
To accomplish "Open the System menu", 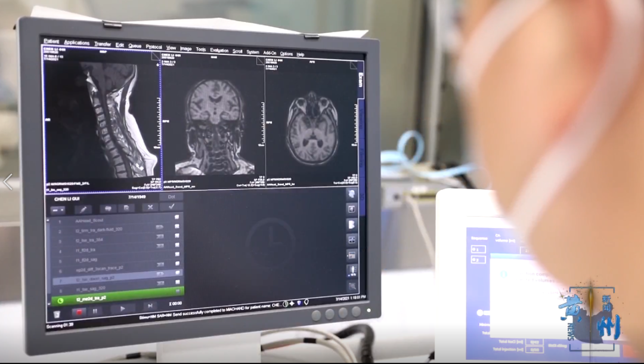I will 253,52.
